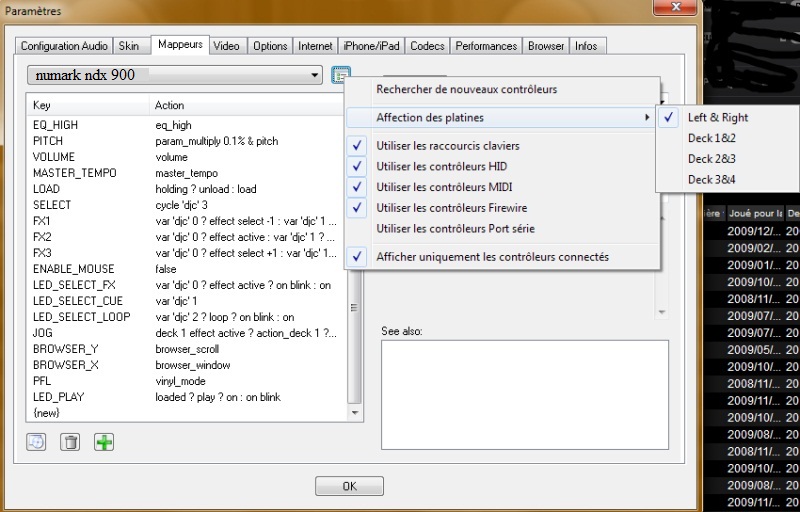Viewport: 800px width, 512px height.
Task: Click the mapper options menu icon
Action: click(341, 75)
